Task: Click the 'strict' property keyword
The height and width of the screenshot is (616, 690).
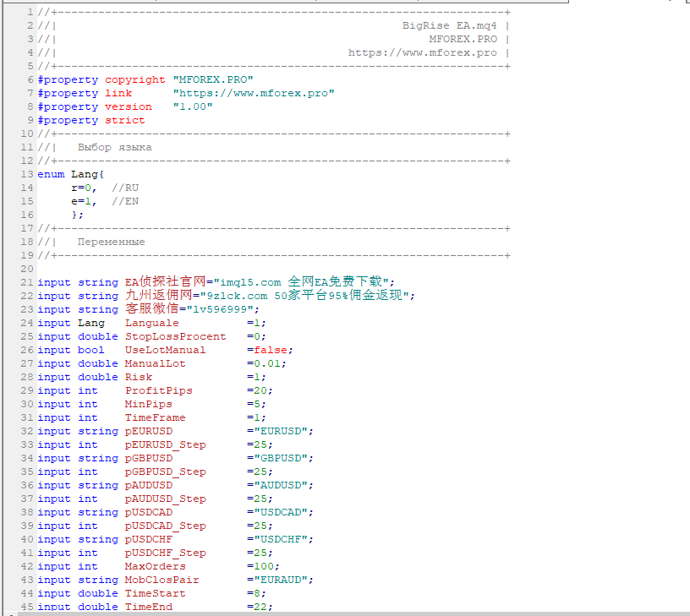Action: pyautogui.click(x=125, y=120)
